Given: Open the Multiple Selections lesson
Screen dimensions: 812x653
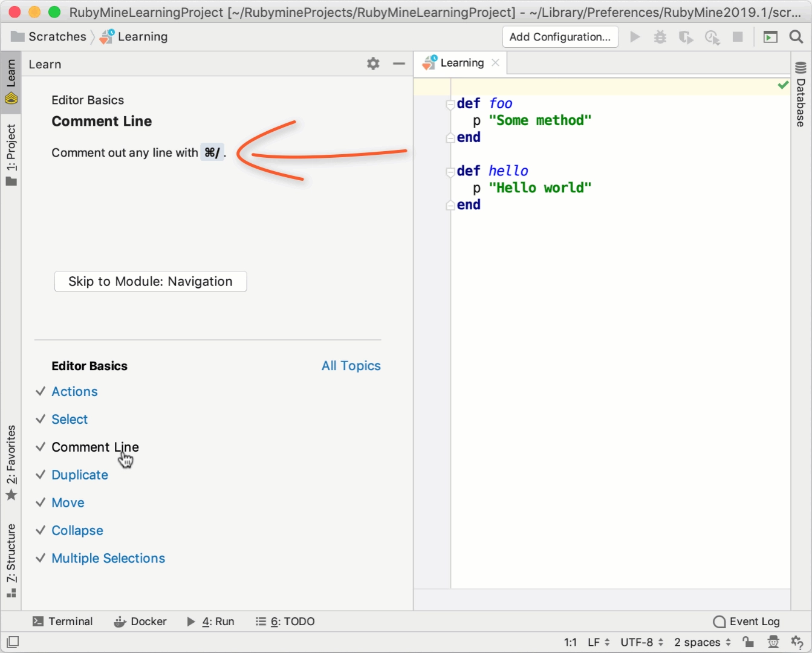Looking at the screenshot, I should 108,559.
